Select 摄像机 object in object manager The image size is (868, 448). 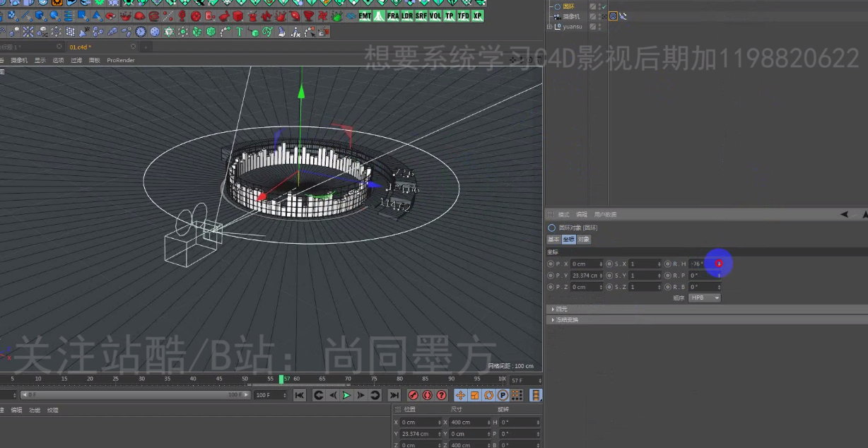[571, 16]
